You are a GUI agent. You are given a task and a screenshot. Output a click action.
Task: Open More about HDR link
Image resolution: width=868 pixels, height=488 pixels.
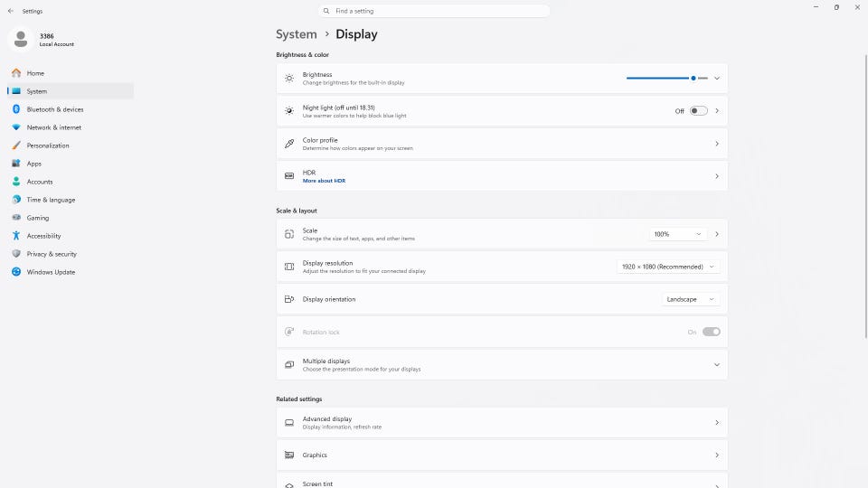[324, 181]
